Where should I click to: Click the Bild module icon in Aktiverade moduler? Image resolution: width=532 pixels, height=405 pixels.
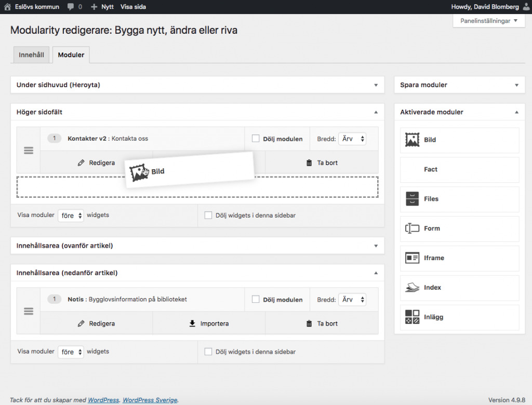[x=413, y=140]
